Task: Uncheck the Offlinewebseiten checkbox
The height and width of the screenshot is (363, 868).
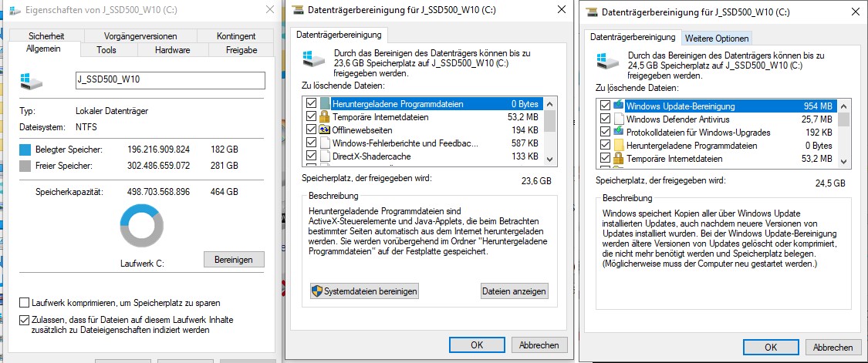Action: [x=311, y=130]
